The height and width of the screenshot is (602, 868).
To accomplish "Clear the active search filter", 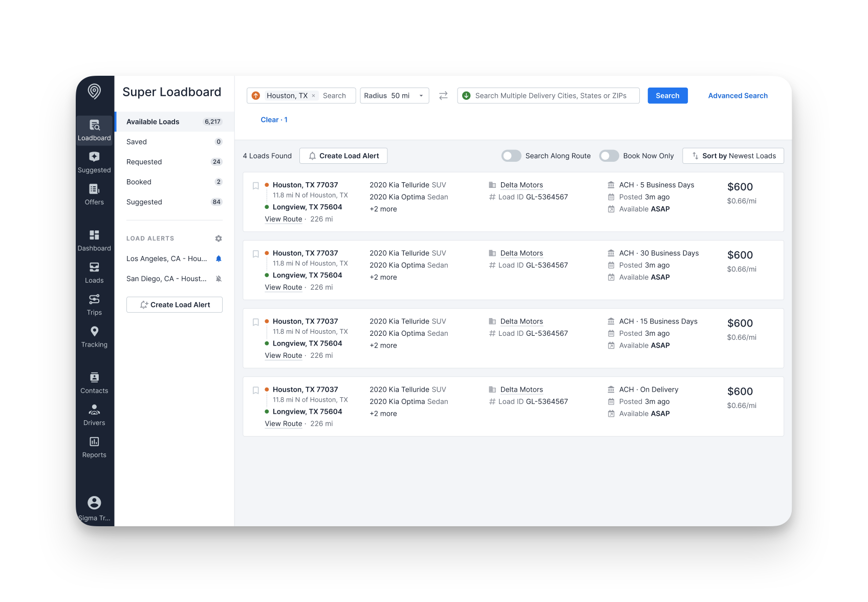I will tap(274, 120).
